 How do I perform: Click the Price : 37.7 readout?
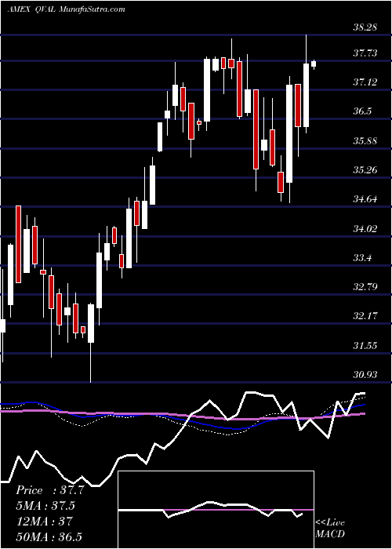tap(49, 490)
